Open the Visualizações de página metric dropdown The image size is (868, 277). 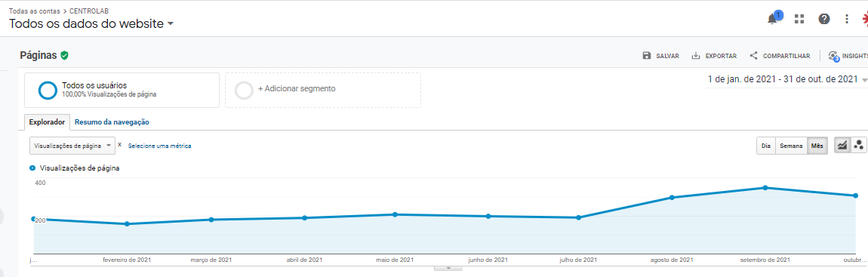coord(72,146)
